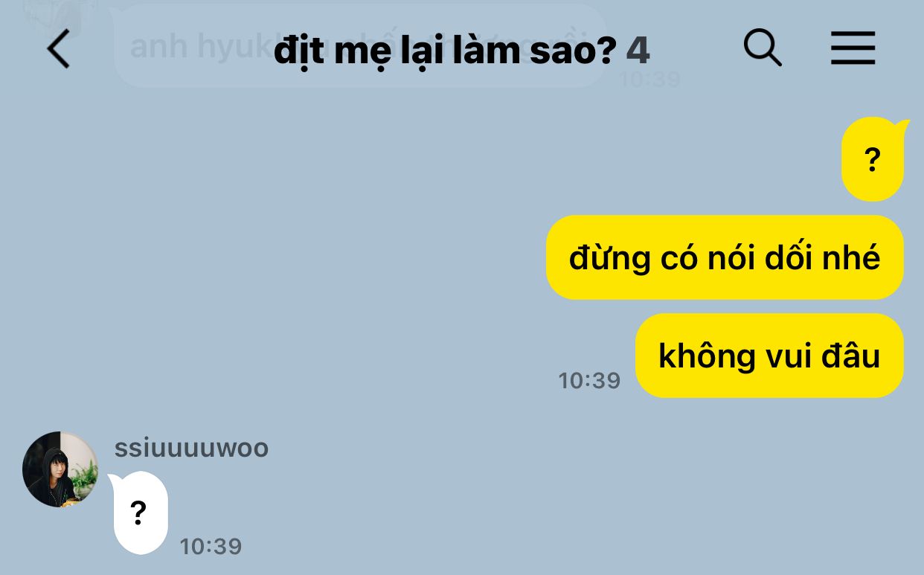Viewport: 924px width, 575px height.
Task: Tap the member count 4 in header
Action: click(638, 51)
